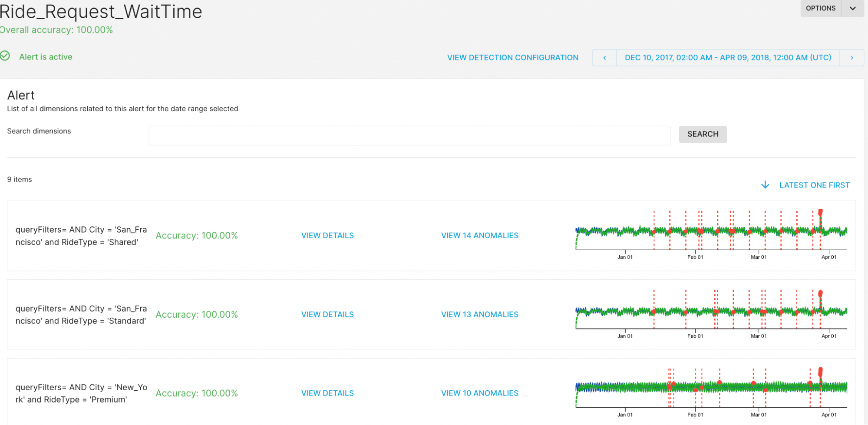Expand options via the OPTIONS button
Screen dimensions: 868x425
tap(820, 8)
